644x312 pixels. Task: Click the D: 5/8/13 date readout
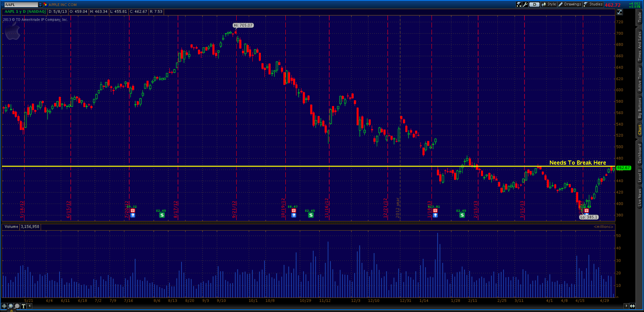pyautogui.click(x=58, y=12)
